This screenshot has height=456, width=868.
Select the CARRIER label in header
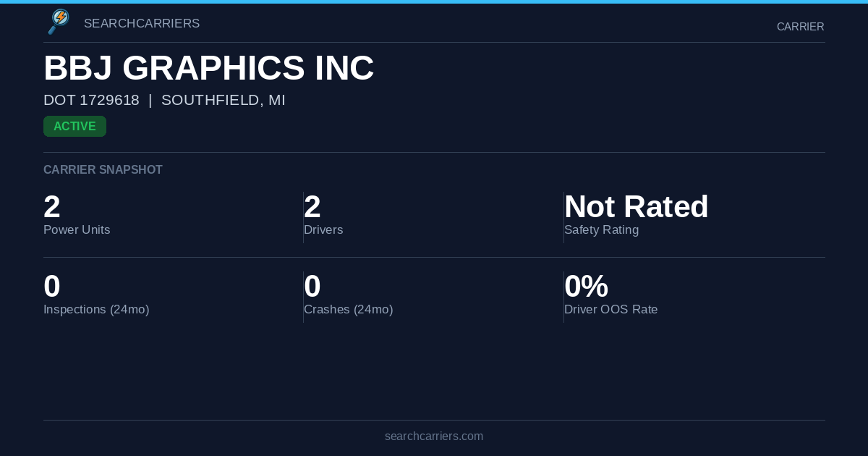pyautogui.click(x=800, y=27)
